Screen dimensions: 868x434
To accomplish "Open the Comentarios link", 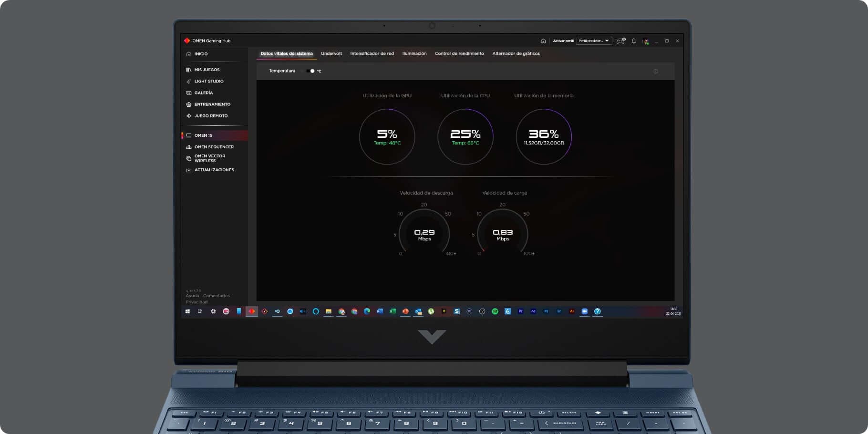I will tap(217, 296).
